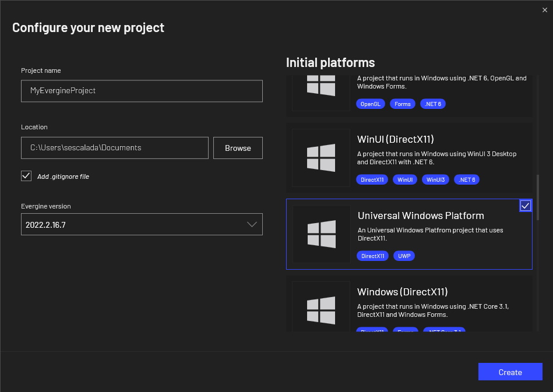Click the OpenGL tag badge

pyautogui.click(x=370, y=104)
